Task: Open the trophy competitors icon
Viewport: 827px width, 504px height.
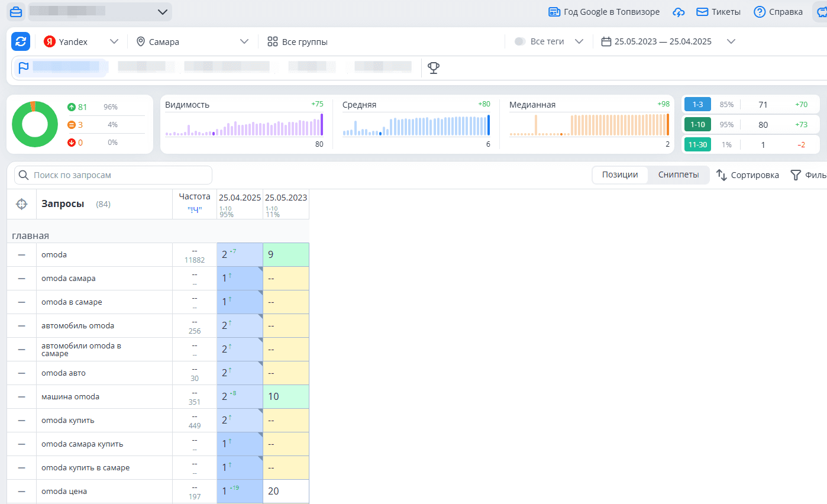Action: 434,68
